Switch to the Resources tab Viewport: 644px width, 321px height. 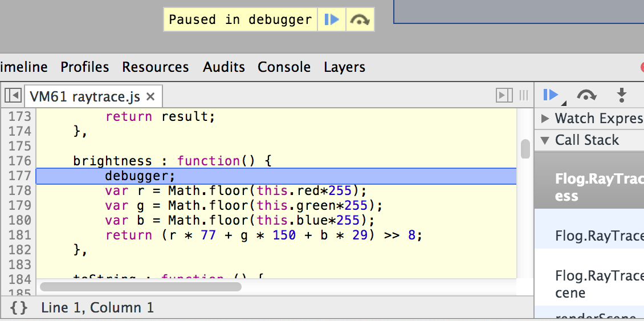(x=155, y=67)
